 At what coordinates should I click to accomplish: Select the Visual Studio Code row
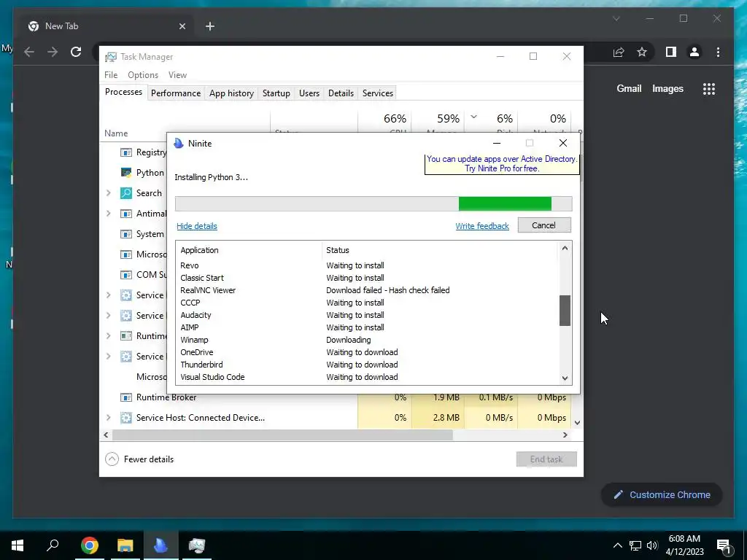[x=367, y=377]
